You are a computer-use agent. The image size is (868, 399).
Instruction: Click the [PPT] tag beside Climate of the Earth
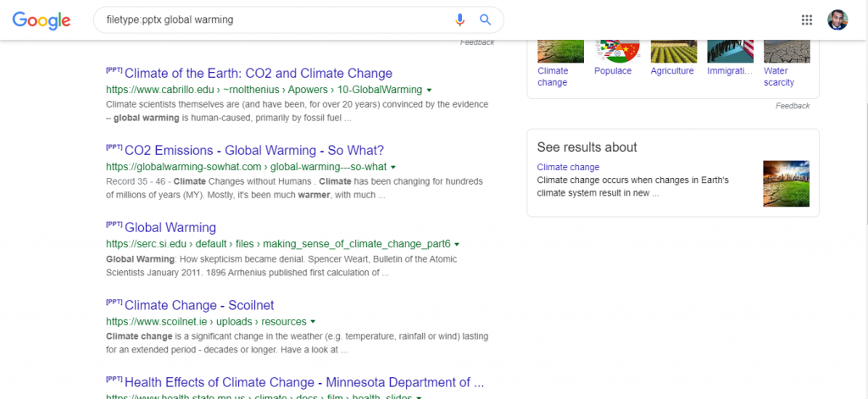click(x=114, y=69)
